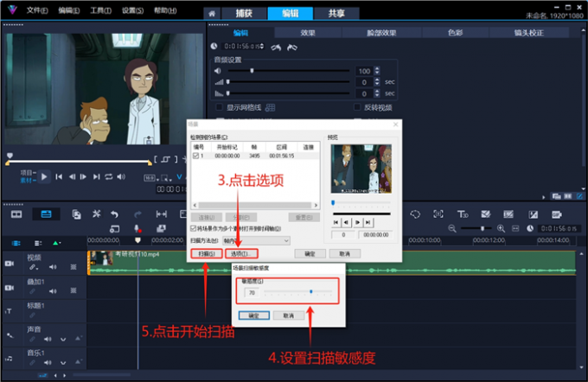Image resolution: width=588 pixels, height=382 pixels.
Task: Open the timeline tools customize icon
Action: 97,214
